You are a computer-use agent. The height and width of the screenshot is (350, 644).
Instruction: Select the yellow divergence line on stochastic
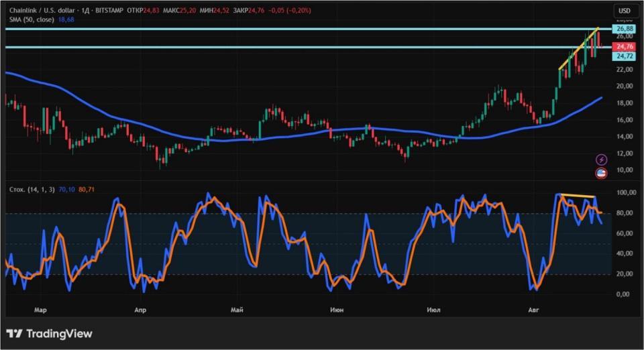click(578, 196)
